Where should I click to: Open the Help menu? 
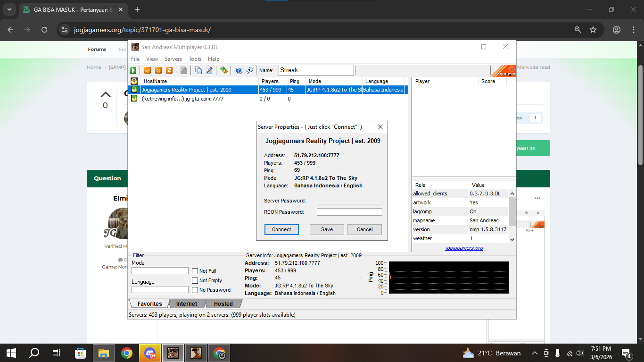pos(214,59)
